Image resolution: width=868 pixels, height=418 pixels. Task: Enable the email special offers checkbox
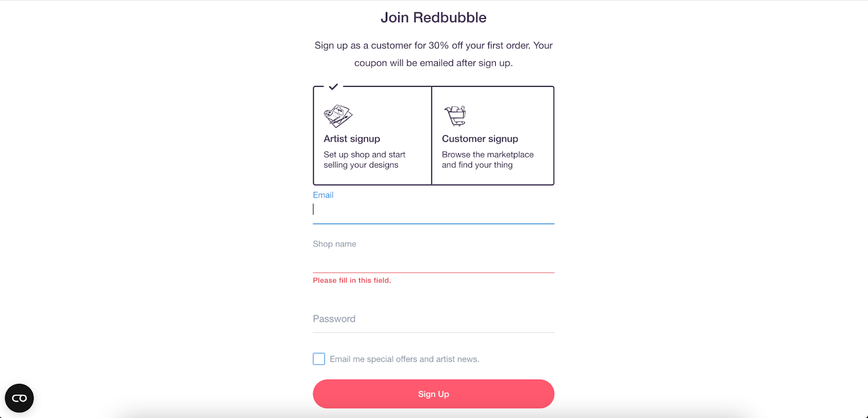click(318, 359)
